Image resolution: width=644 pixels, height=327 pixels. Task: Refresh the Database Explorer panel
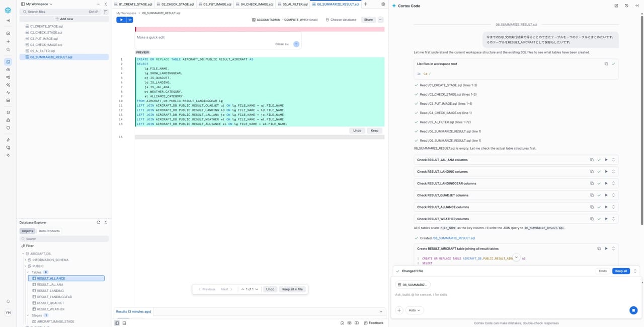coord(99,222)
